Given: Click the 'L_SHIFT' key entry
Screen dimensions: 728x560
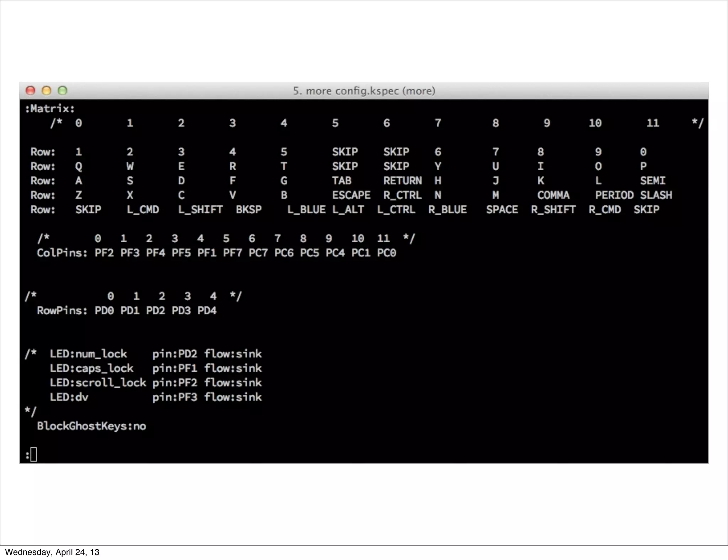Looking at the screenshot, I should 200,210.
